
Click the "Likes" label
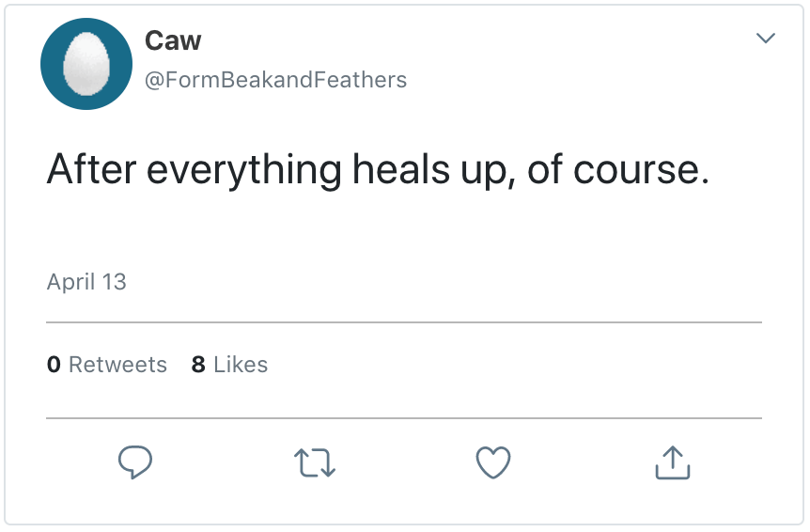point(241,365)
